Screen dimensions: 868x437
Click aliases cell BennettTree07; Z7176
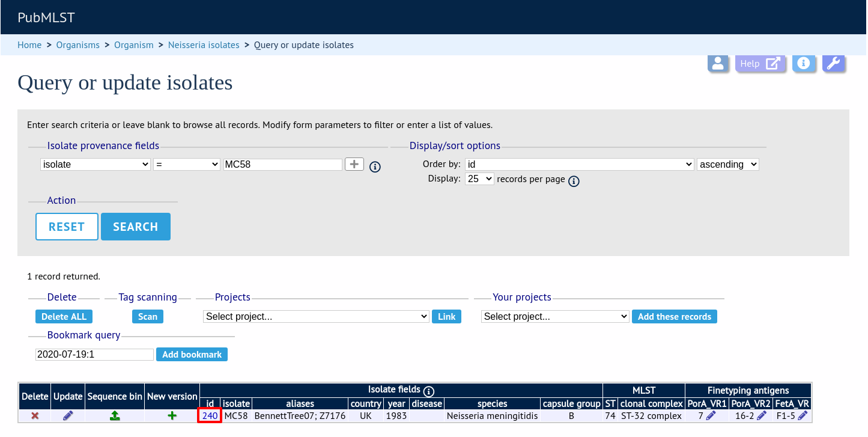tap(300, 415)
